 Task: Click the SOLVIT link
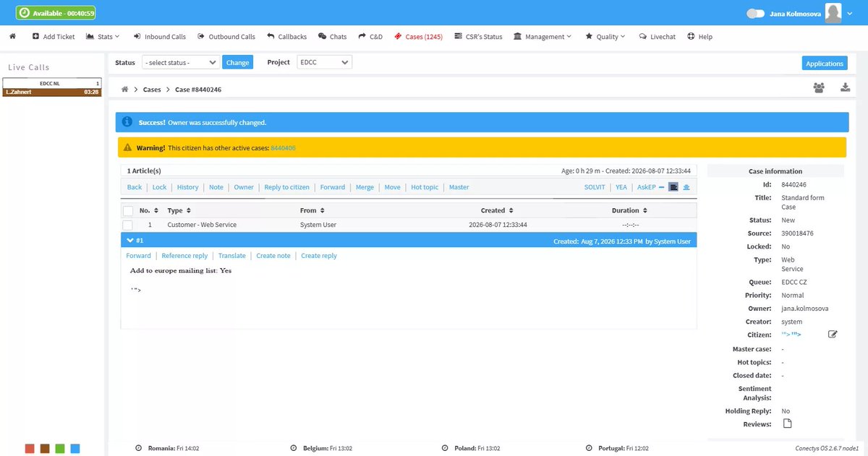point(595,187)
